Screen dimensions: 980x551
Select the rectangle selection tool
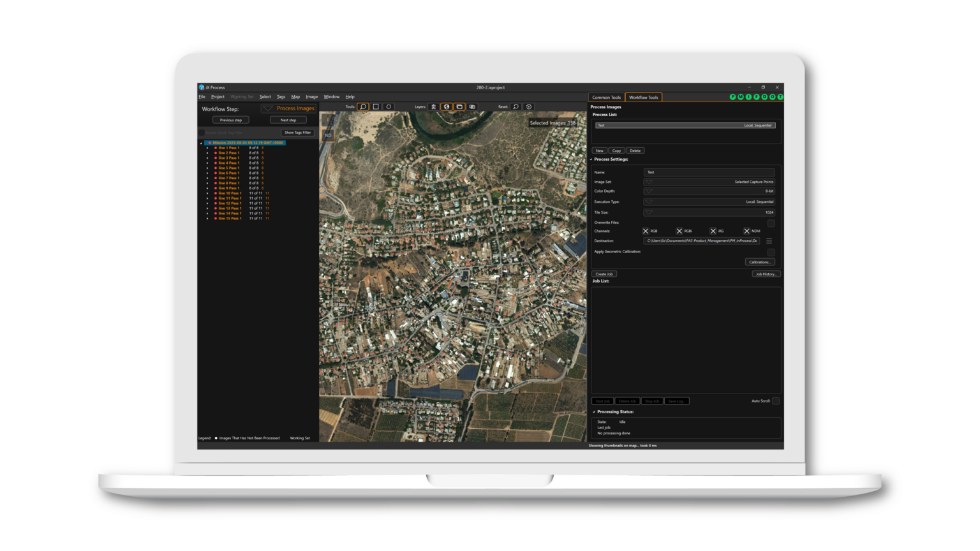[x=376, y=107]
